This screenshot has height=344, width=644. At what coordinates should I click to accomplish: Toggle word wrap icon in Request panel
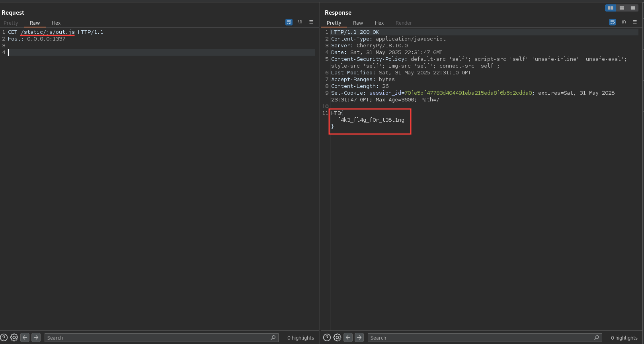coord(289,22)
